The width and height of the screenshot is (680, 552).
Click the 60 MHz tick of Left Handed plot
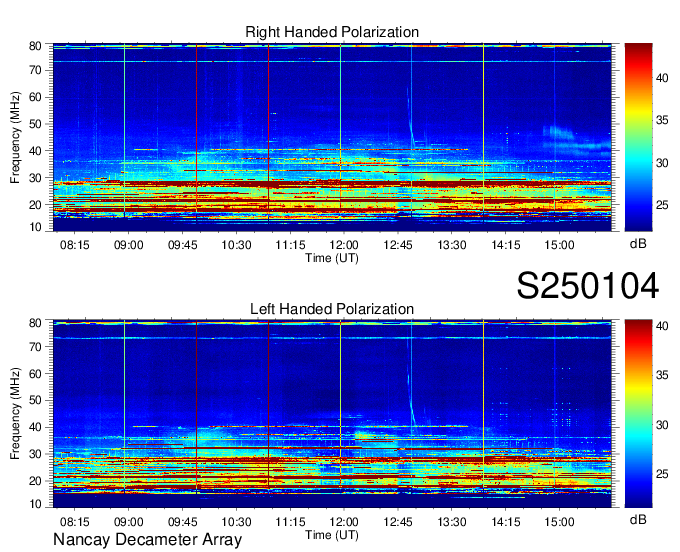[35, 373]
